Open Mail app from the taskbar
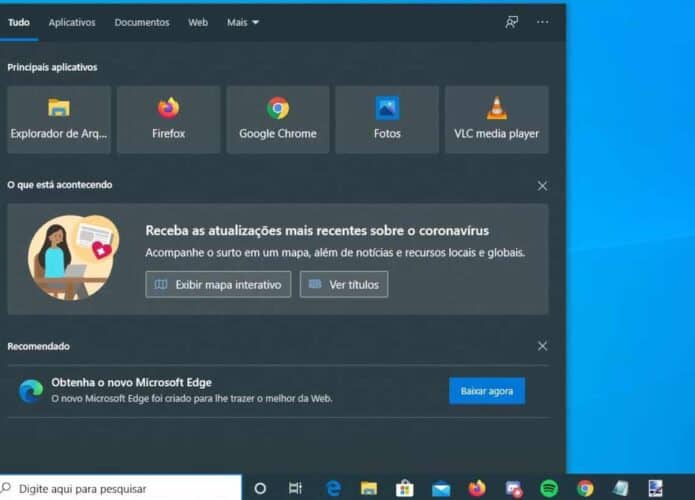The image size is (695, 500). 441,489
